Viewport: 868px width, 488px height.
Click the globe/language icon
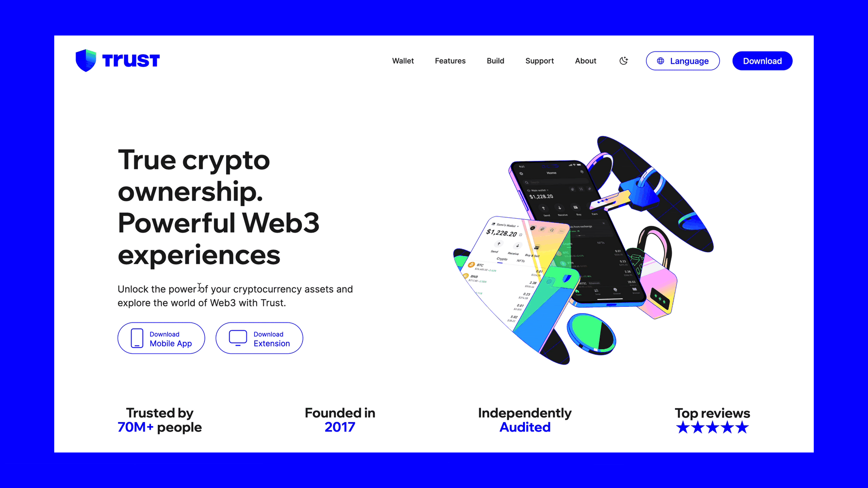pyautogui.click(x=660, y=60)
